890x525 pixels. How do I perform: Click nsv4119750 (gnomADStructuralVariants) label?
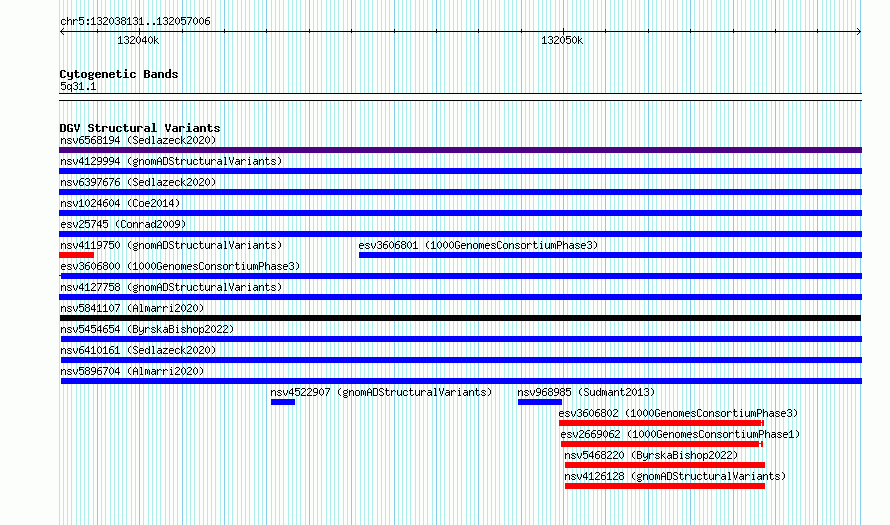tap(171, 245)
